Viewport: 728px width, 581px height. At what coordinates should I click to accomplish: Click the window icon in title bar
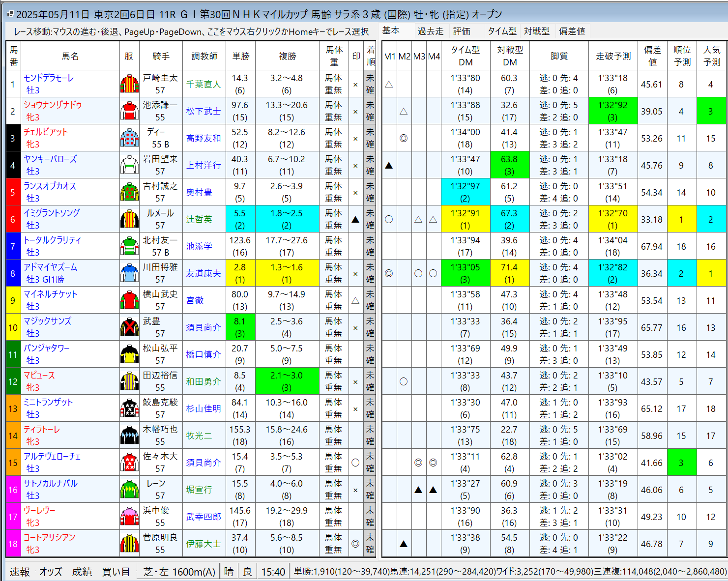click(x=10, y=14)
